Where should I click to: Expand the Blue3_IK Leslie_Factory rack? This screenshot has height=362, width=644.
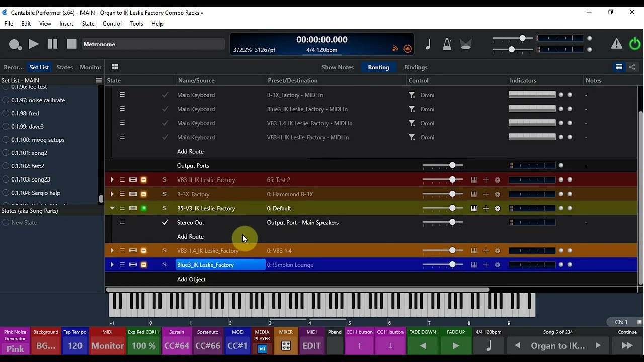(x=112, y=265)
